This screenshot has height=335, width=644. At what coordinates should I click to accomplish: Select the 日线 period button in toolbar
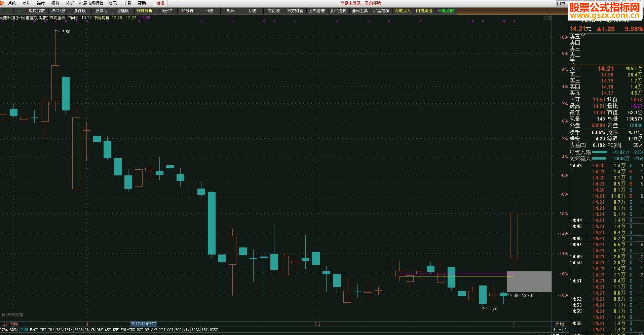tap(209, 11)
